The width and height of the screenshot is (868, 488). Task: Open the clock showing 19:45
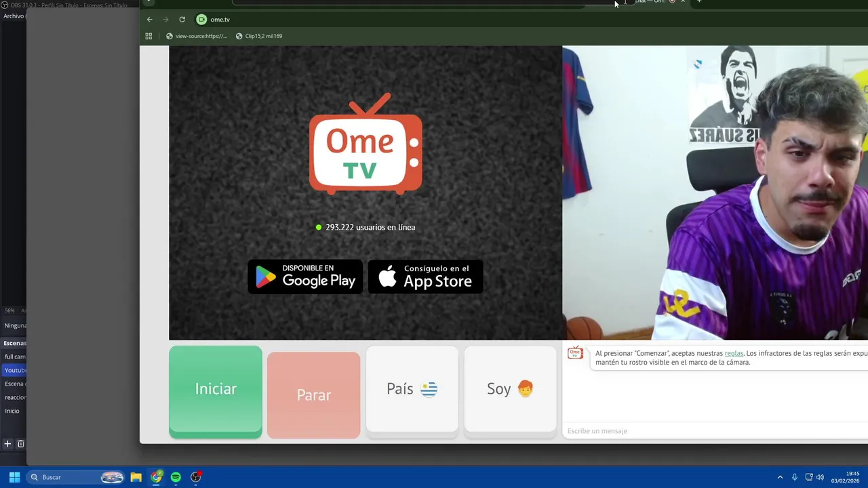[x=846, y=477]
